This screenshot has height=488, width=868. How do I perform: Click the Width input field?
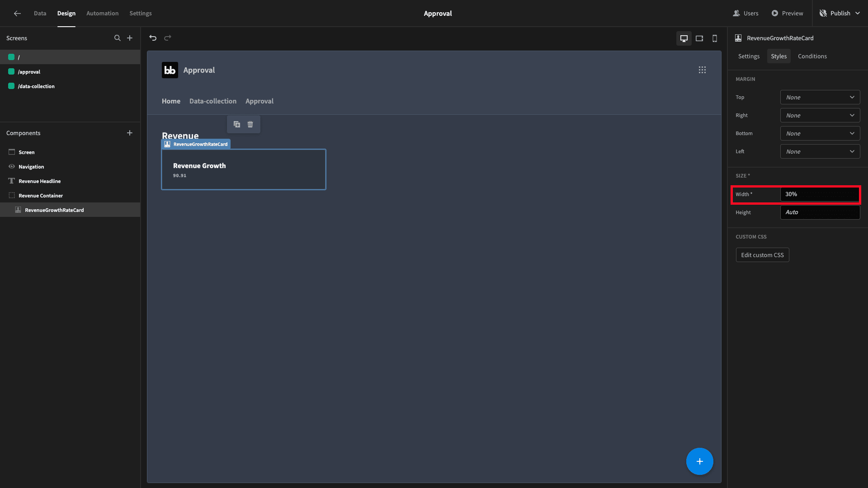click(x=820, y=194)
